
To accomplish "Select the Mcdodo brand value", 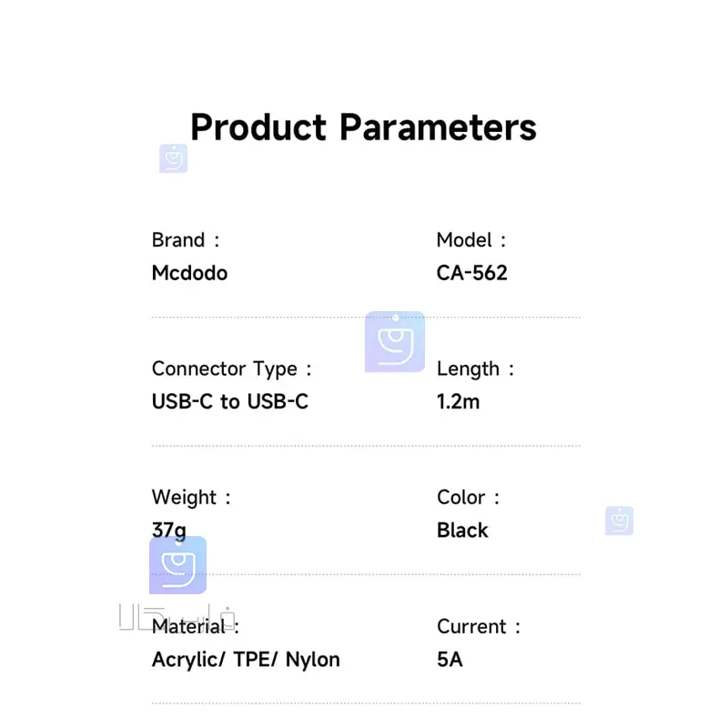I will tap(189, 273).
